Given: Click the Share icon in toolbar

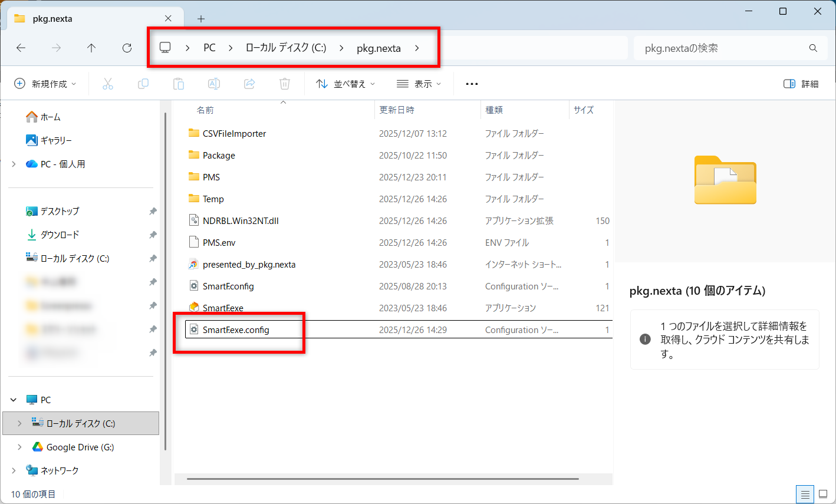Looking at the screenshot, I should coord(249,84).
